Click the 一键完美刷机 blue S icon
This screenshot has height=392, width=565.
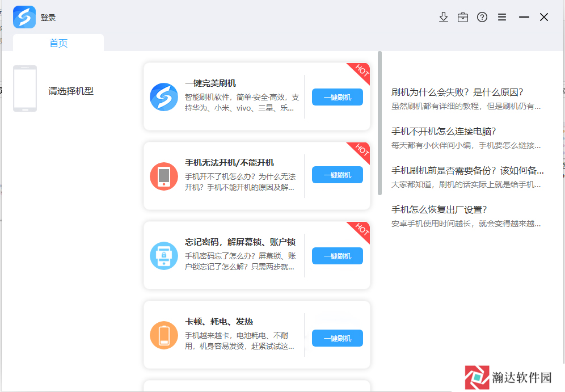[164, 97]
